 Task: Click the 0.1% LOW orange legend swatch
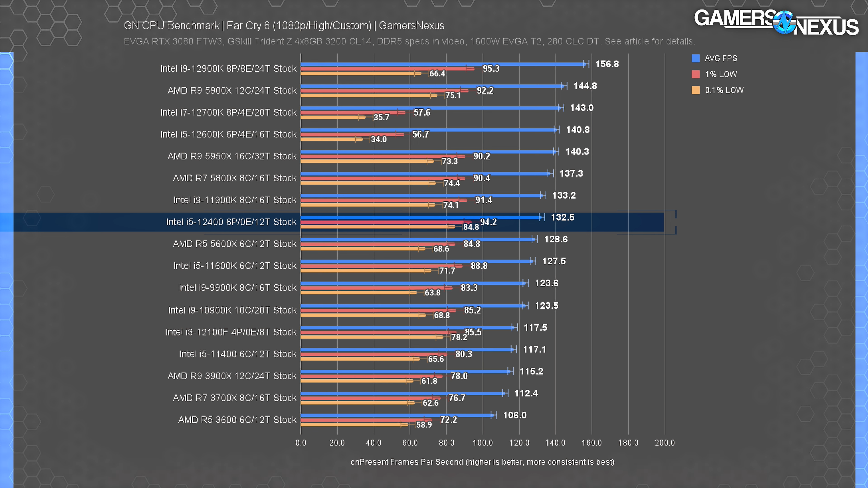point(695,90)
